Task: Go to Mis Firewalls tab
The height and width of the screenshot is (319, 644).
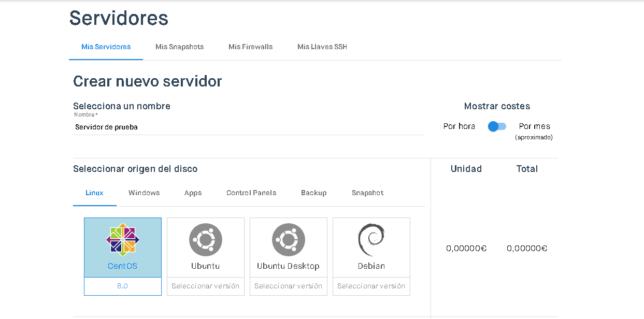Action: [251, 47]
